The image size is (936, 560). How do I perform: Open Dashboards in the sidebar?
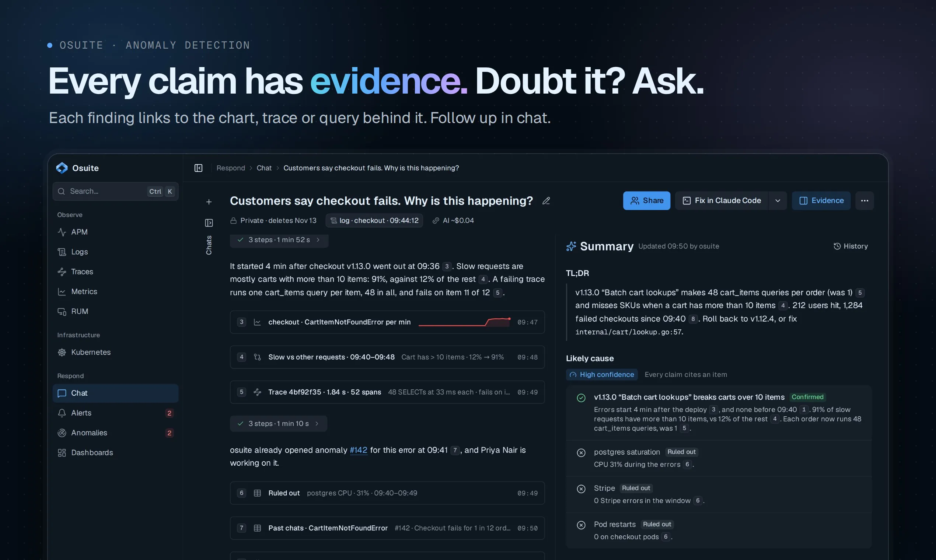[115, 452]
